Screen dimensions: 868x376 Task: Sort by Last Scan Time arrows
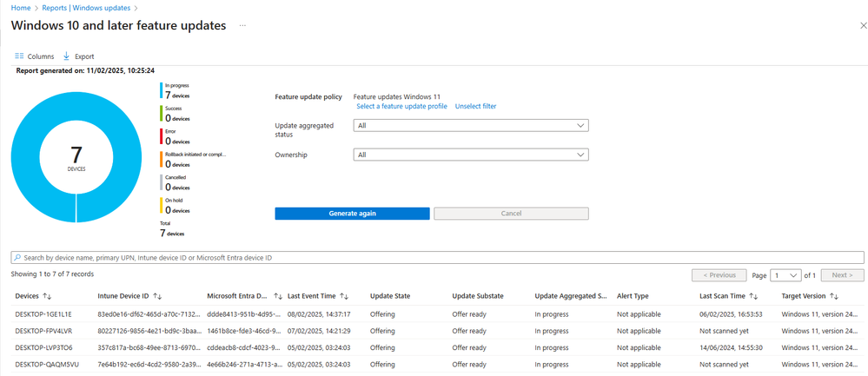click(753, 296)
